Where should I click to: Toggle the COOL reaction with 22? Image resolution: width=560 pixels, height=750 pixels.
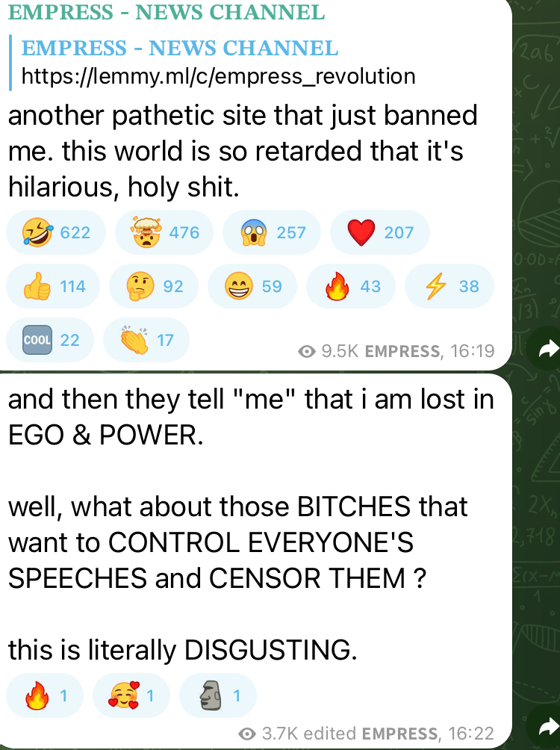(x=50, y=340)
